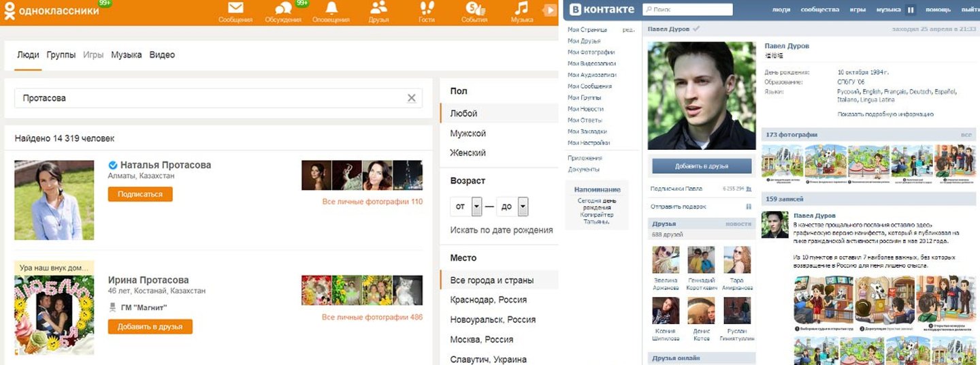Open Гости footprints icon

(427, 7)
